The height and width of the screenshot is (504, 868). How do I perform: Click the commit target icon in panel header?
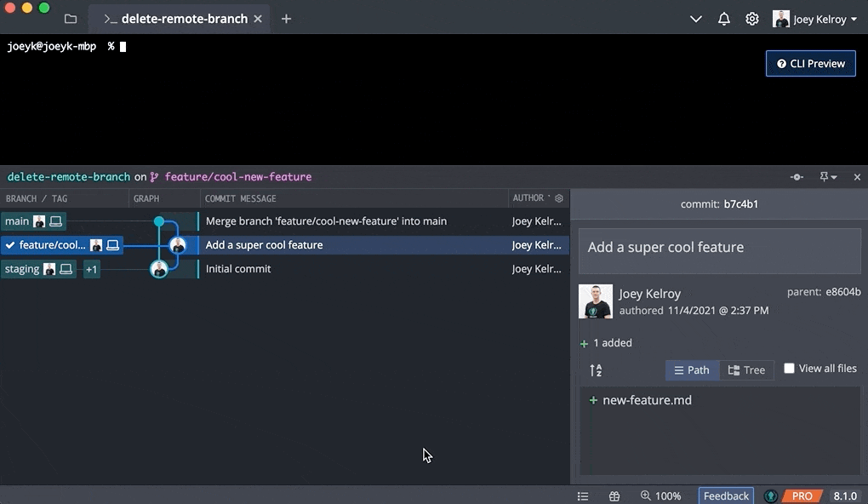point(797,177)
